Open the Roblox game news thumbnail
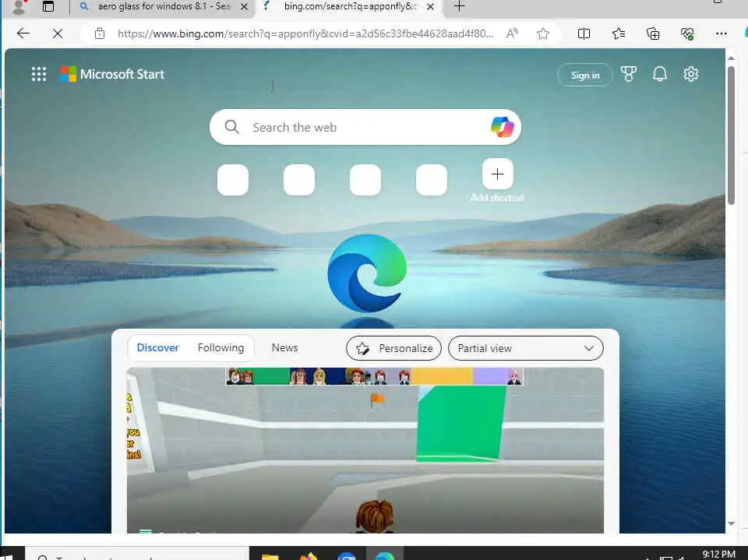This screenshot has height=560, width=748. point(365,450)
